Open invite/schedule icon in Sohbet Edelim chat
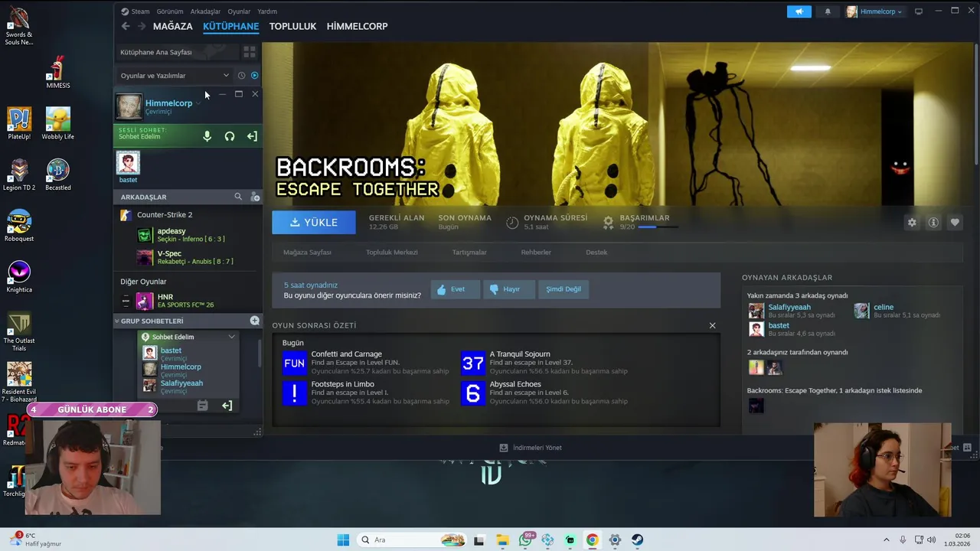980x551 pixels. [202, 406]
